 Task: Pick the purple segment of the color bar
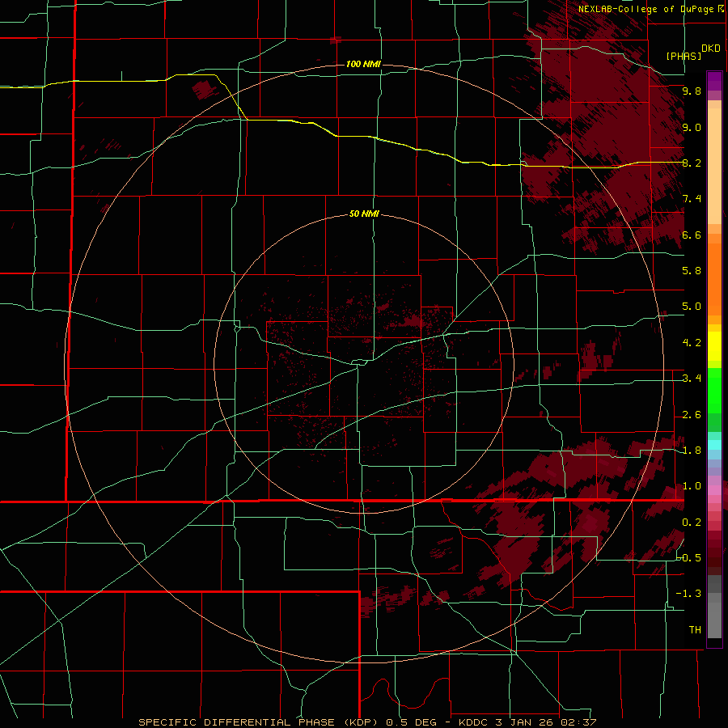click(714, 81)
